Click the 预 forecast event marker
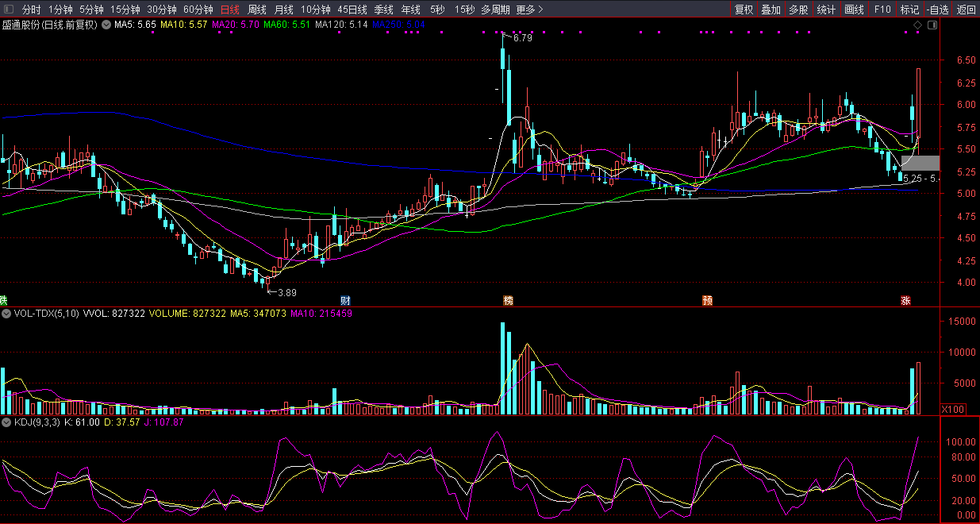This screenshot has width=980, height=524. (x=707, y=301)
